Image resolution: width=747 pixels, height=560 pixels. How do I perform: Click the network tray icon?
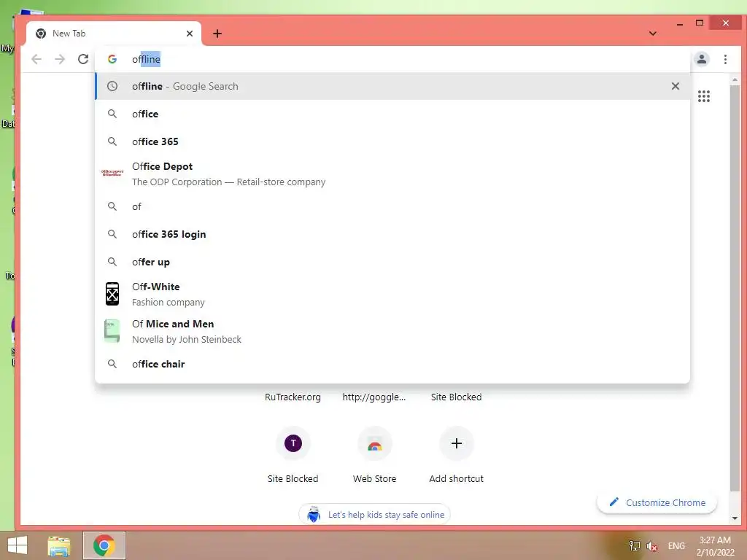(634, 545)
